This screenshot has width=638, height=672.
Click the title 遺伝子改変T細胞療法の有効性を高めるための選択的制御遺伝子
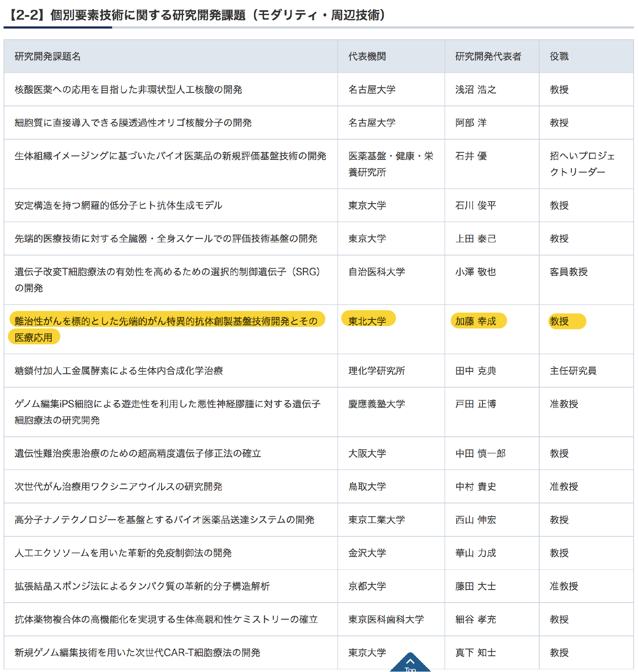tap(167, 280)
